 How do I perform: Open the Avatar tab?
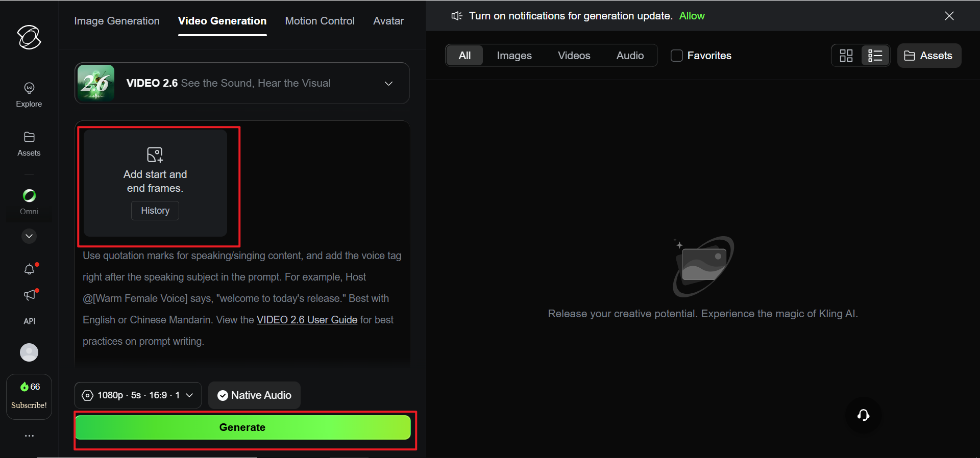point(388,21)
